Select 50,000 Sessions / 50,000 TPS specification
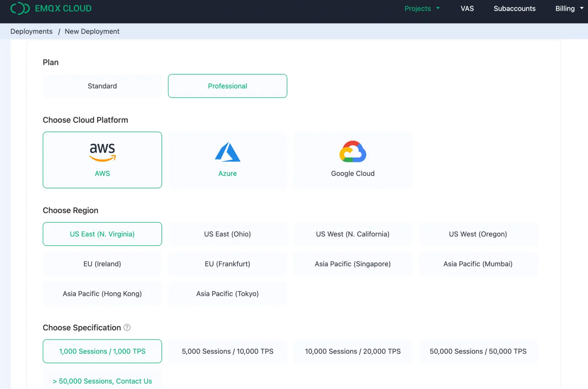Image resolution: width=588 pixels, height=389 pixels. [x=478, y=351]
